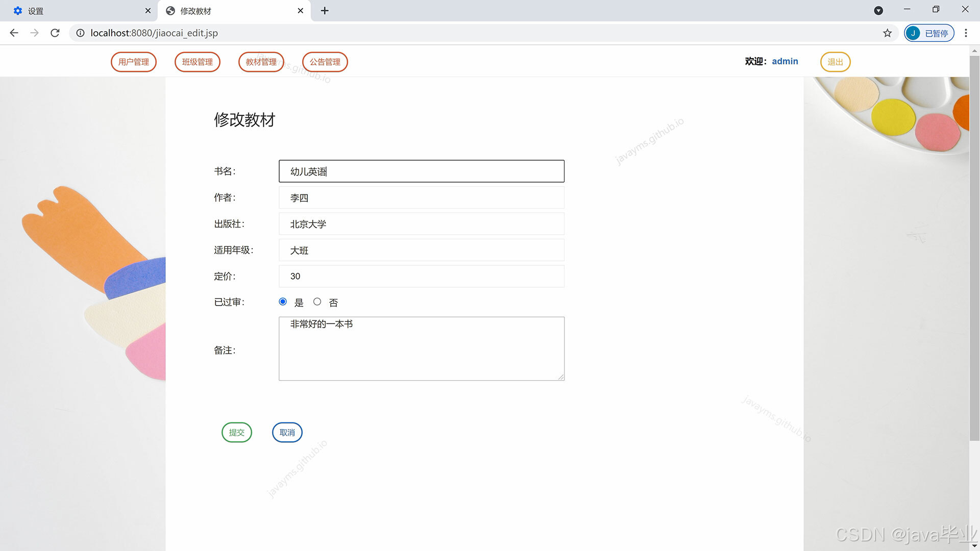Bookmark this page with the star icon
The image size is (980, 551).
(x=888, y=33)
